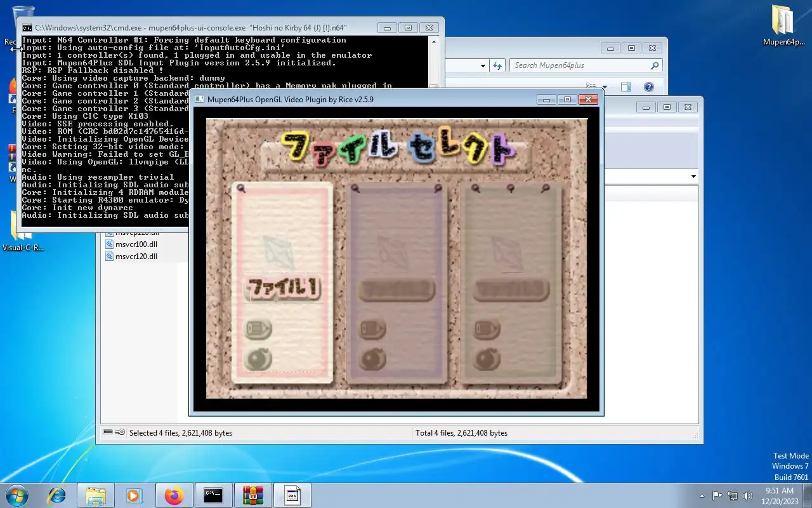812x508 pixels.
Task: Click bomb delete icon in right file card
Action: point(487,360)
